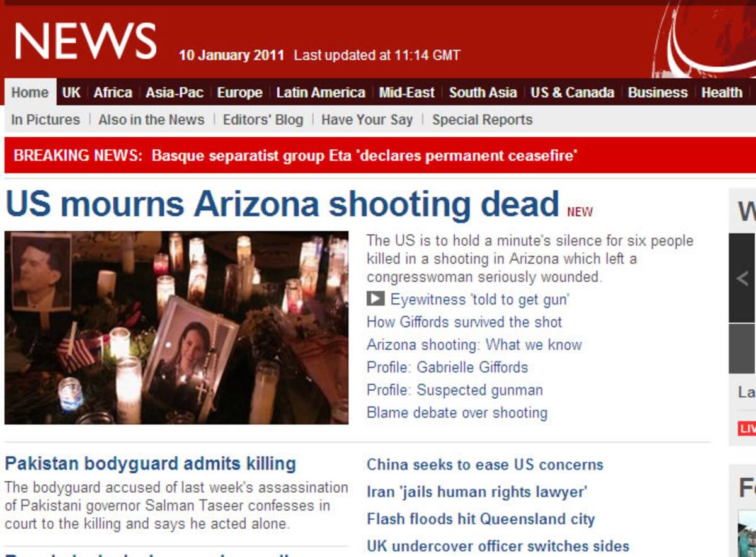Click the video play icon beside Eyewitness link
Viewport: 756px width, 557px height.
375,299
